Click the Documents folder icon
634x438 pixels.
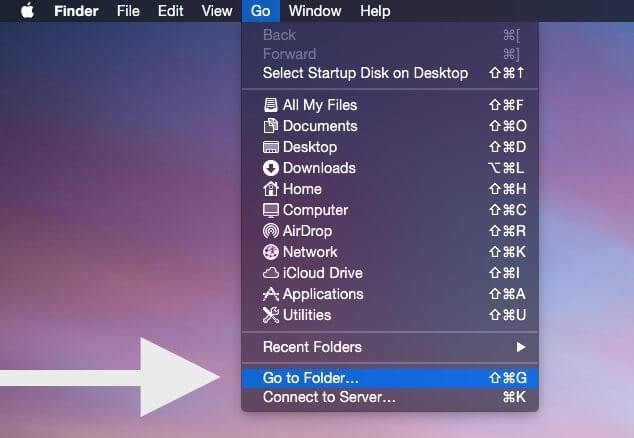(x=270, y=126)
